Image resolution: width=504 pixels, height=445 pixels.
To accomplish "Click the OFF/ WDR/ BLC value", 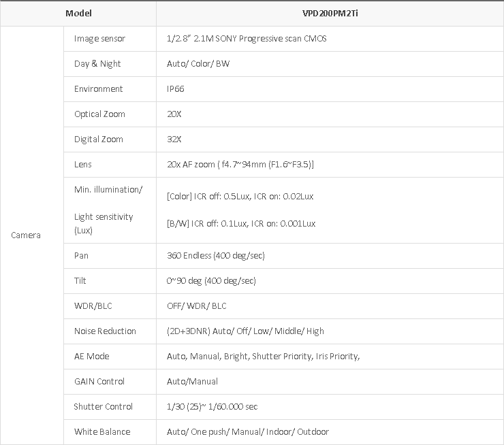I will (196, 306).
